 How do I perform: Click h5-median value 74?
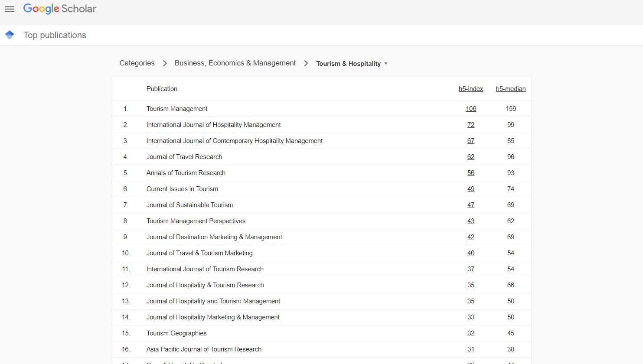tap(511, 189)
